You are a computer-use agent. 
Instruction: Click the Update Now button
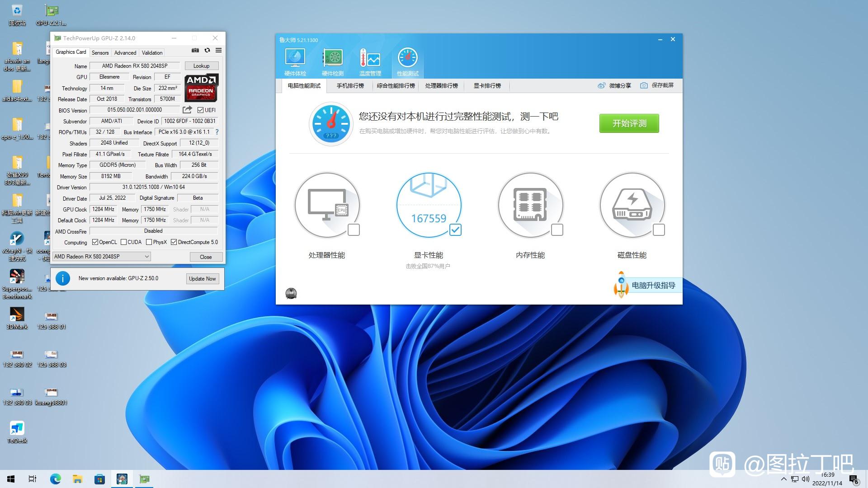coord(203,279)
